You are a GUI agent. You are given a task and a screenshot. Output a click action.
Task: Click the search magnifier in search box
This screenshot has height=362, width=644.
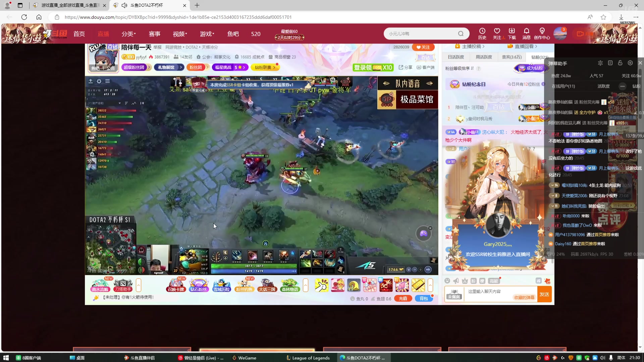pyautogui.click(x=461, y=34)
